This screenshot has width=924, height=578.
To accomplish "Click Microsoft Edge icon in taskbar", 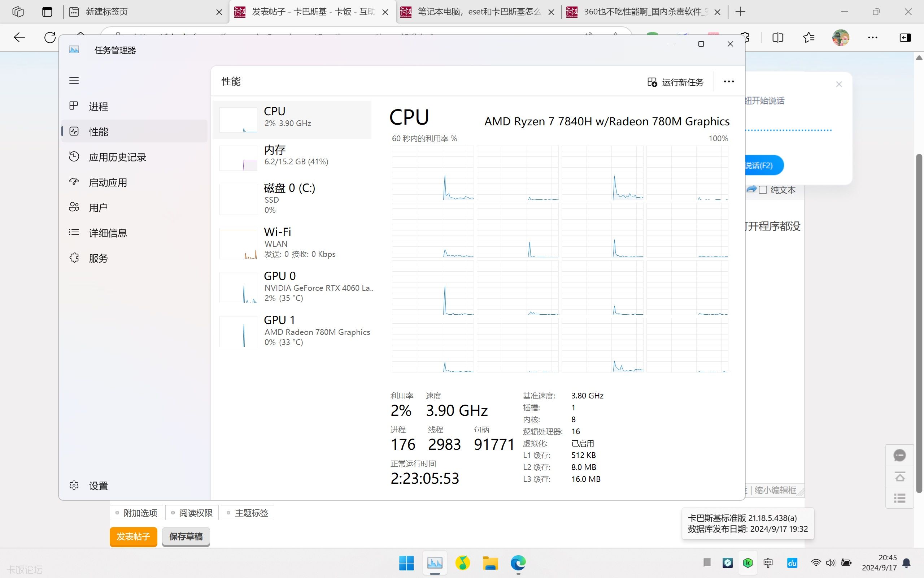I will [518, 563].
